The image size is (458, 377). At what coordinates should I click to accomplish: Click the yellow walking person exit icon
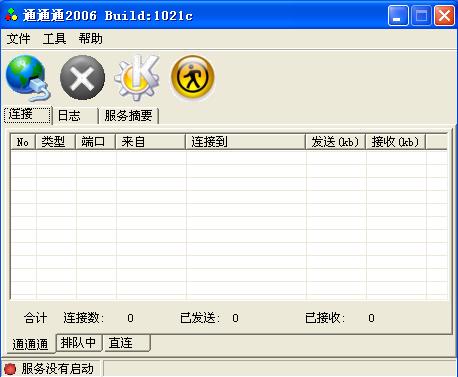pyautogui.click(x=192, y=77)
